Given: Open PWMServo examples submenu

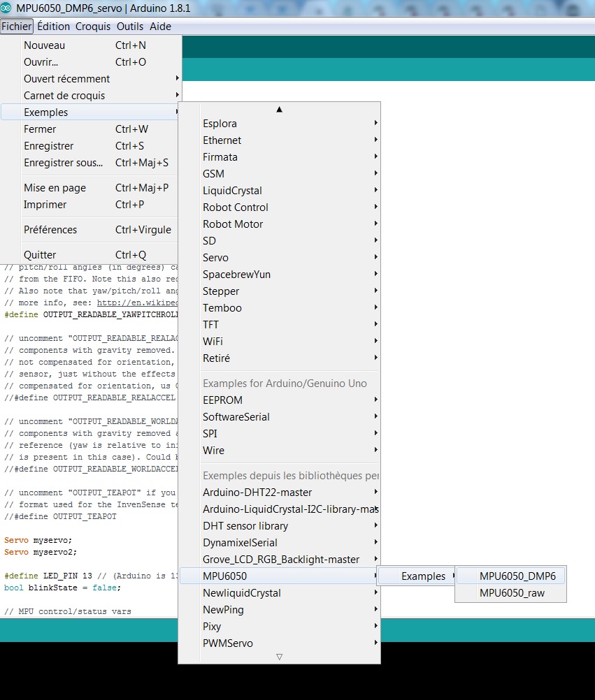Looking at the screenshot, I should [x=280, y=643].
